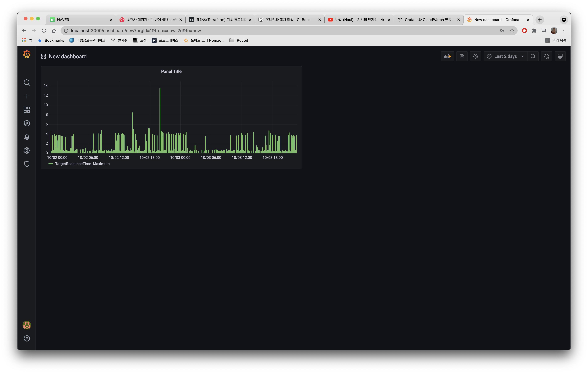The image size is (588, 373).
Task: Save dashboard using the floppy disk icon
Action: click(462, 56)
